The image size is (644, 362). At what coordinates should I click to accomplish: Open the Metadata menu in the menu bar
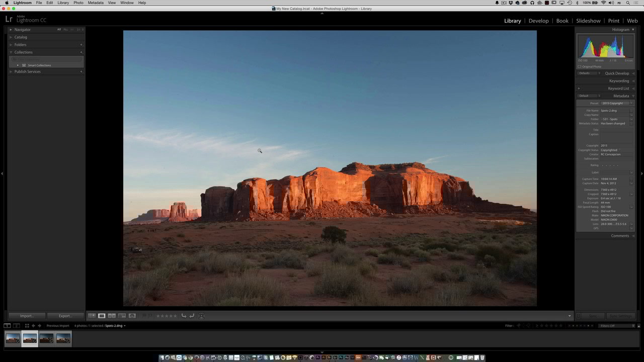point(96,3)
